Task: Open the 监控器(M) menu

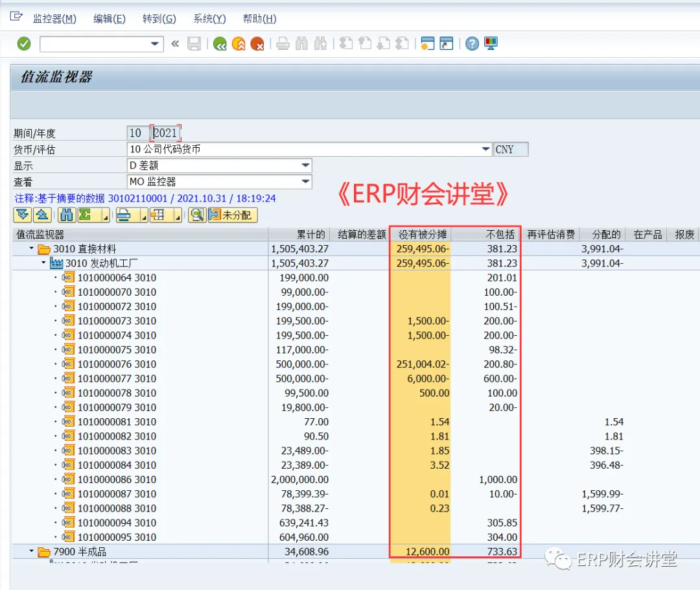Action: click(x=54, y=19)
